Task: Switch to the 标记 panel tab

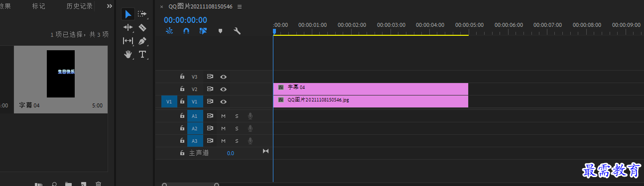Action: click(x=38, y=6)
